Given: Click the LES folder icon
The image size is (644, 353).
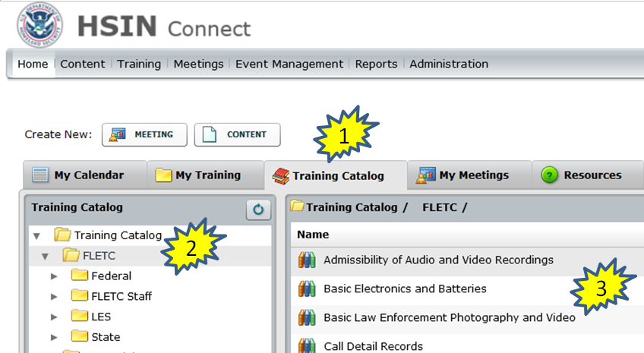Looking at the screenshot, I should [79, 315].
